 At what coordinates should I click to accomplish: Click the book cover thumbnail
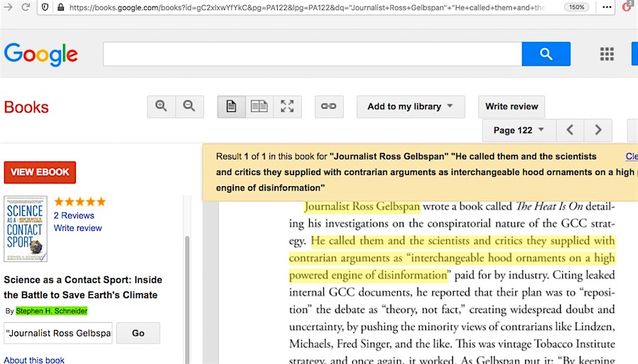click(x=26, y=229)
